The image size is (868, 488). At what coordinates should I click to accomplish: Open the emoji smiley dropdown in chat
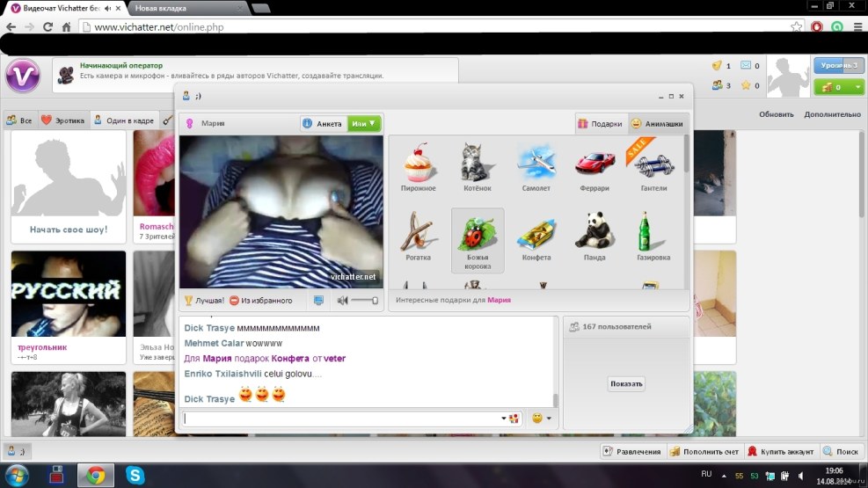(x=542, y=419)
